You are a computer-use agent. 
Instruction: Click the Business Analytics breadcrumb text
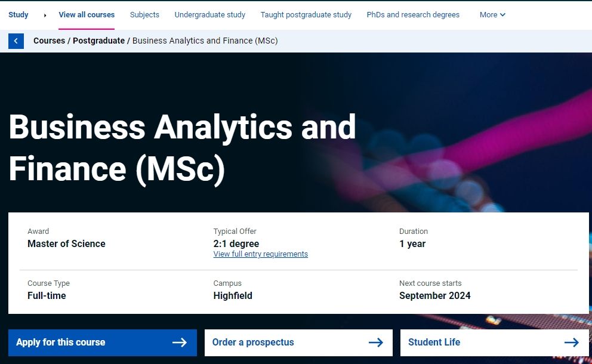tap(205, 41)
